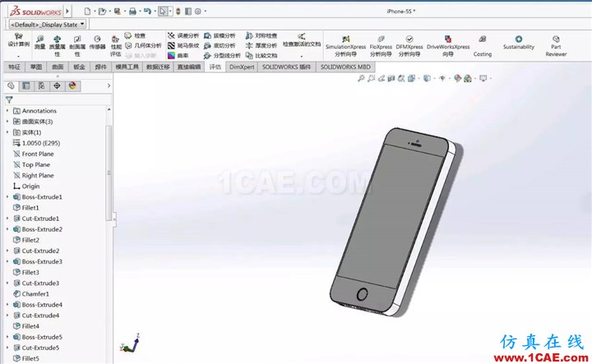Expand Cut-Extrude1 feature
Screen dimensions: 592x364
pos(7,219)
